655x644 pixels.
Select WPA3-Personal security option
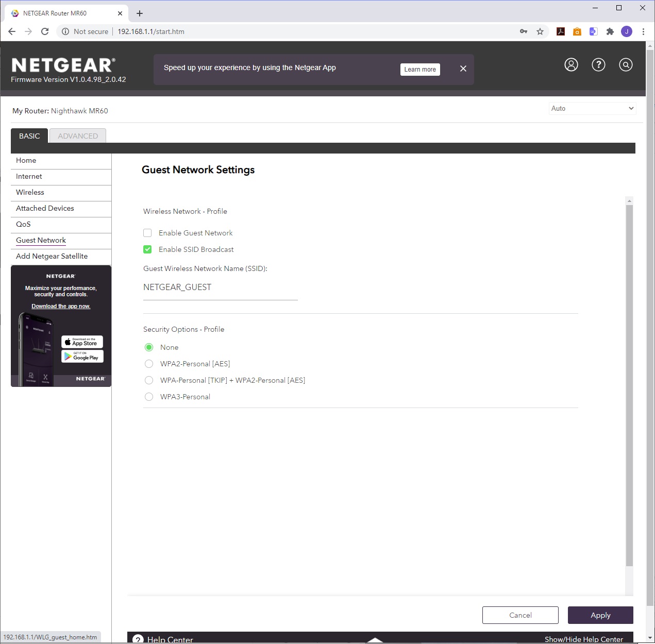tap(149, 397)
